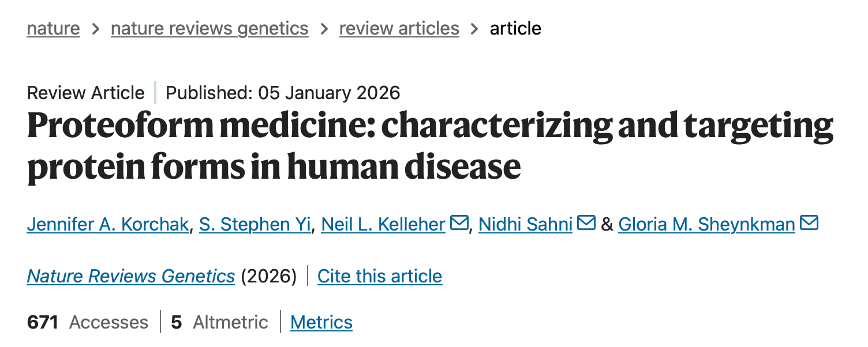Click the email envelope icon beside Nidhi Sahni

pos(586,223)
